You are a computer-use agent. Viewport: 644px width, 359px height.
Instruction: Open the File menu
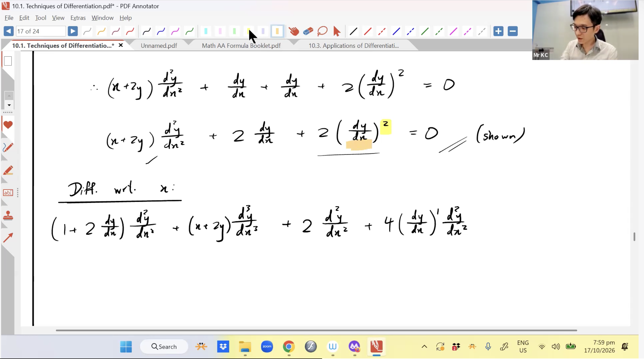pyautogui.click(x=9, y=18)
